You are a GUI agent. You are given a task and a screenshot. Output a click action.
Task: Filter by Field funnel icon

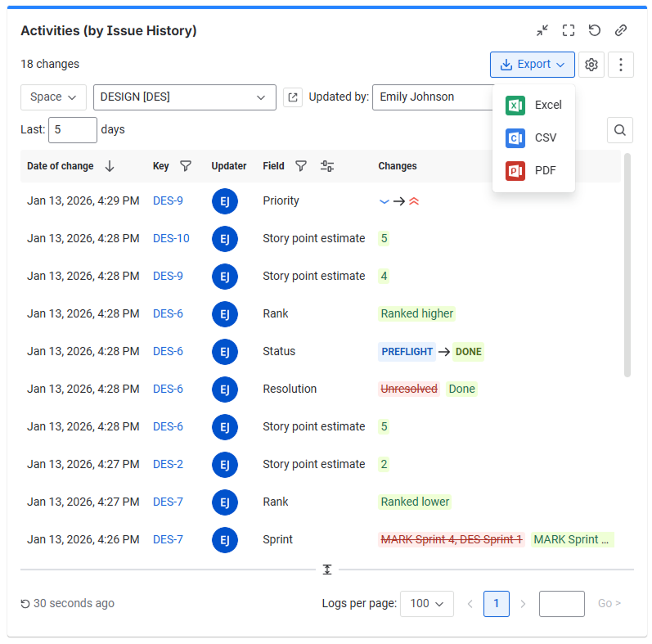pyautogui.click(x=301, y=166)
